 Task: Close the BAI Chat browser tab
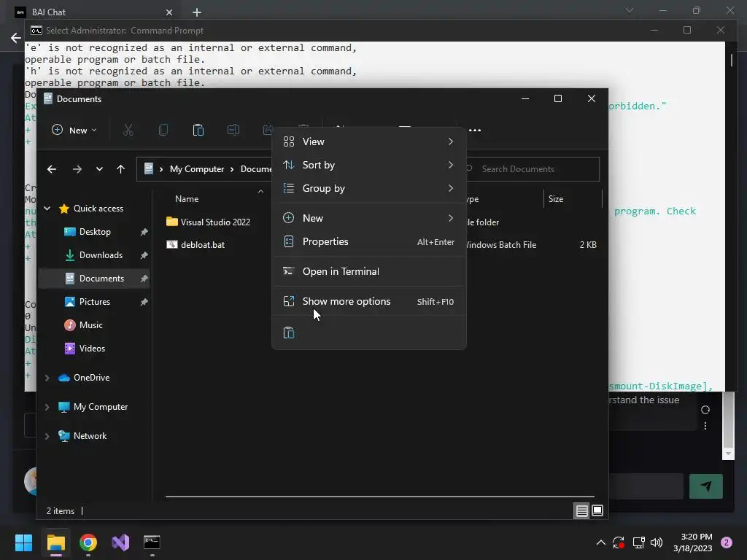tap(169, 12)
